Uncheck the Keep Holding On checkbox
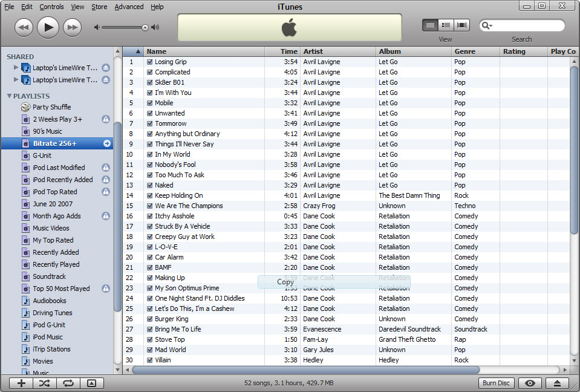This screenshot has height=392, width=580. click(150, 195)
